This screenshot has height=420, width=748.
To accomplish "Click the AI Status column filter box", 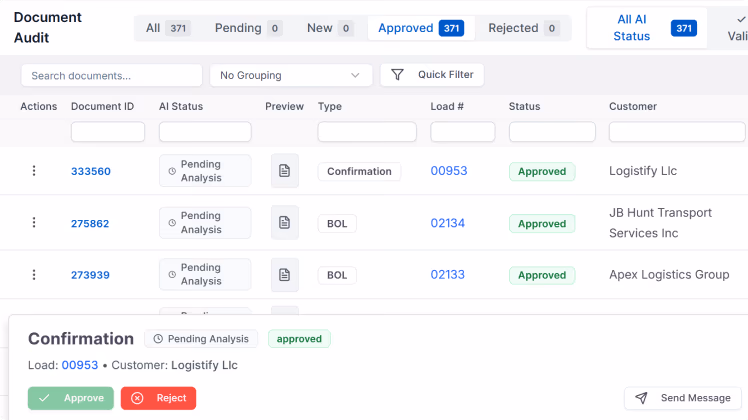I will click(x=205, y=132).
